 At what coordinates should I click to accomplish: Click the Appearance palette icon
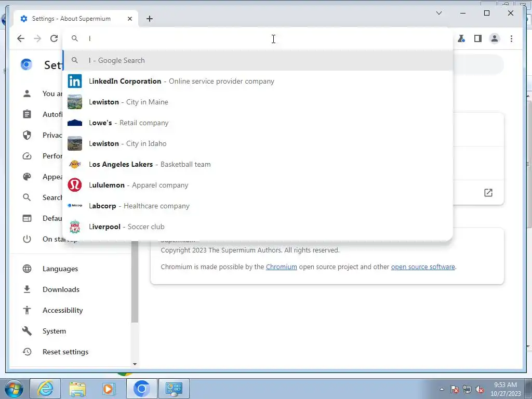[27, 177]
